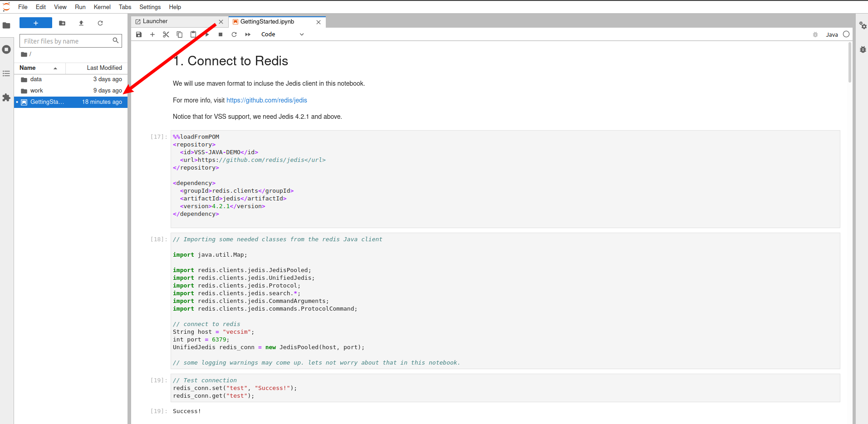Save the notebook
The image size is (868, 424).
pos(139,34)
